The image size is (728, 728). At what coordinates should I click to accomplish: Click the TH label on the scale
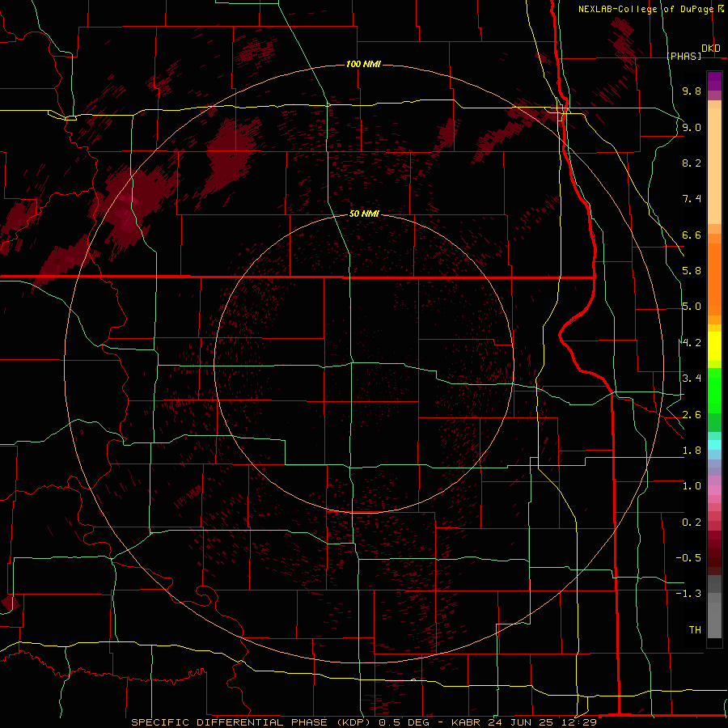coord(695,630)
